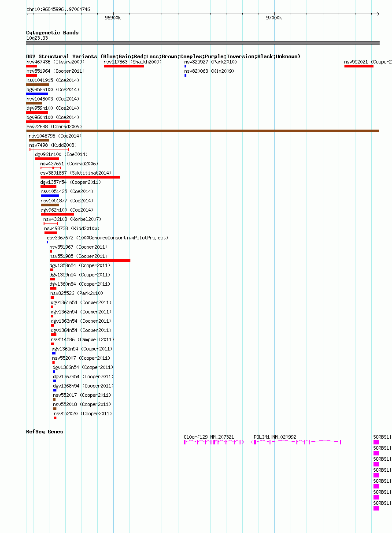
Task: Click the red bar under nsv517863 (Shaikh2009)
Action: (124, 66)
